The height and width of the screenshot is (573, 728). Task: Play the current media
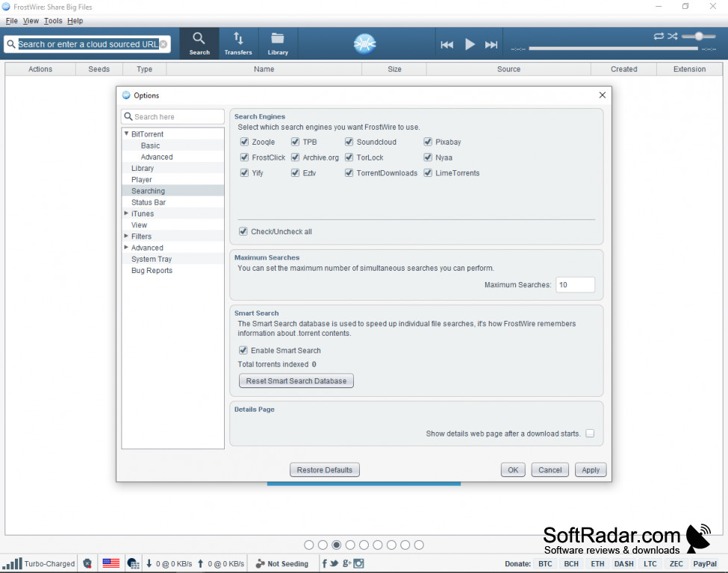[470, 45]
